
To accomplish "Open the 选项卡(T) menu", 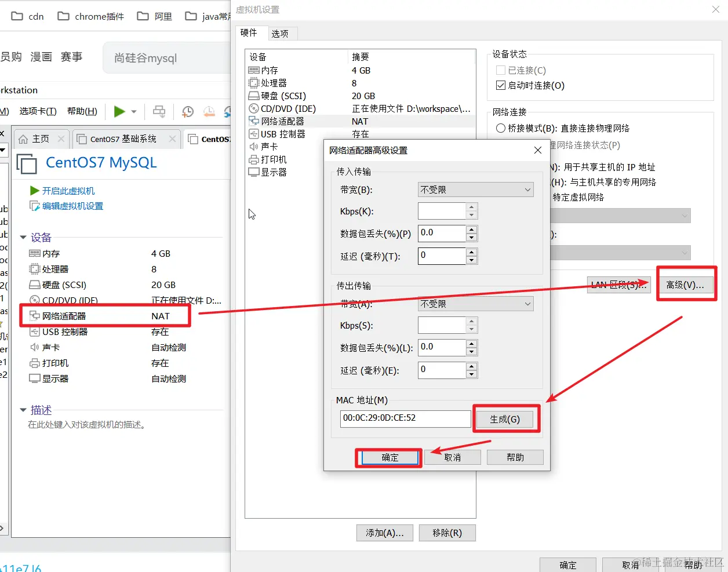I will (38, 111).
